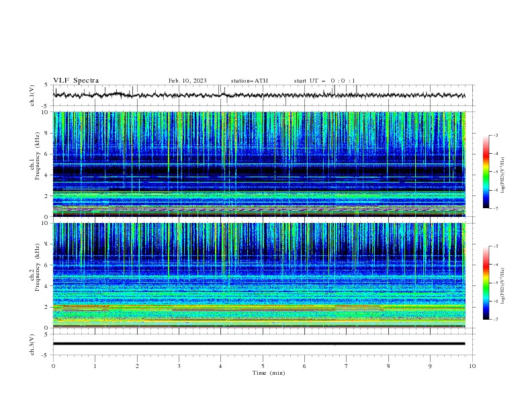This screenshot has width=532, height=411.
Task: Click the "station=ATH" header label
Action: (x=249, y=81)
